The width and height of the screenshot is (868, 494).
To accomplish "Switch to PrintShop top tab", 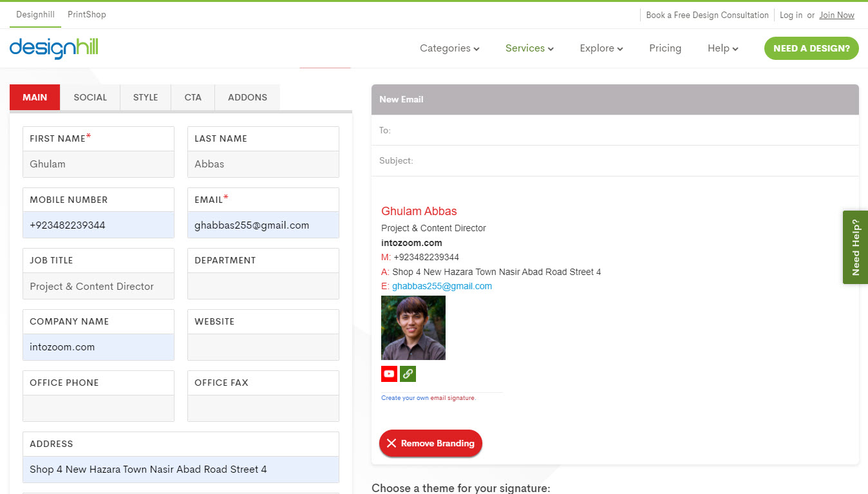I will click(87, 15).
